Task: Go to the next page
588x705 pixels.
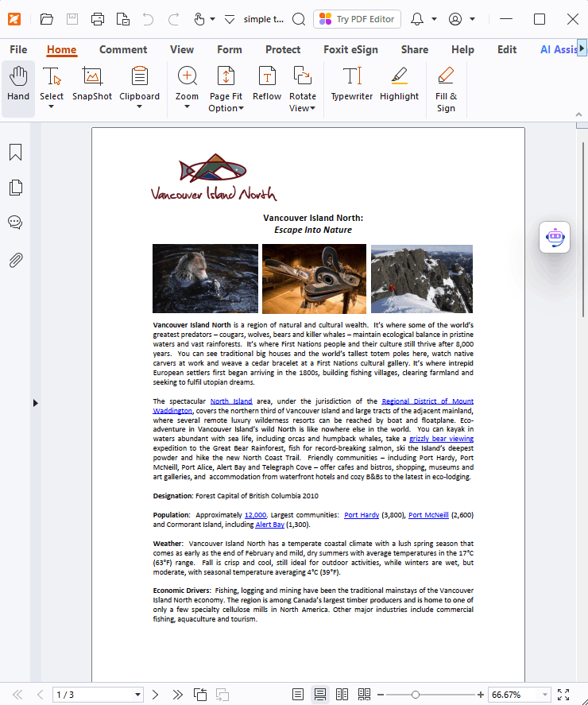Action: pyautogui.click(x=155, y=695)
